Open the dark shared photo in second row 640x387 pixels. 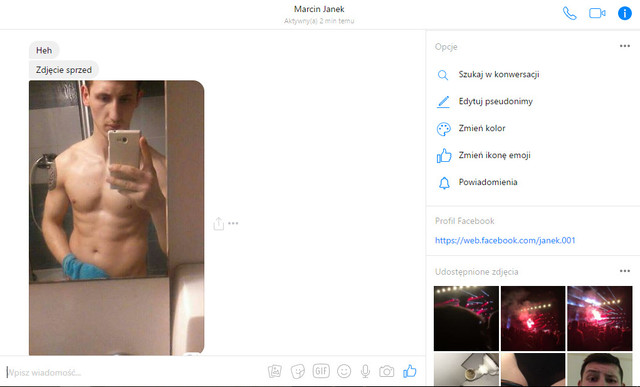click(x=533, y=369)
